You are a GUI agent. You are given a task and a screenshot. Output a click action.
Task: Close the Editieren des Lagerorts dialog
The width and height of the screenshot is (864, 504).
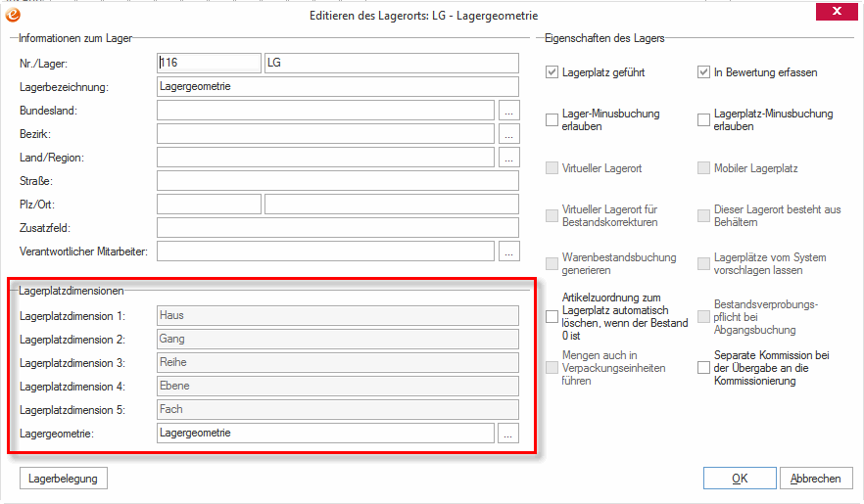(x=837, y=12)
